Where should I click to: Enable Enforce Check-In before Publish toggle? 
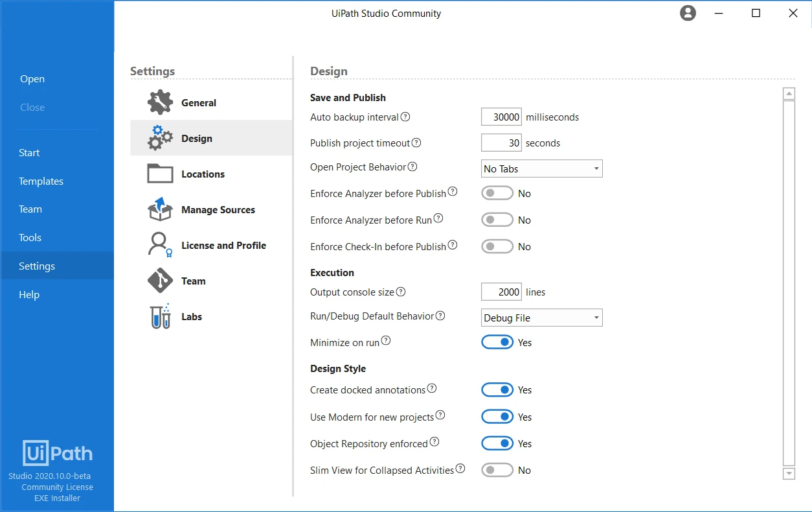[x=497, y=246]
